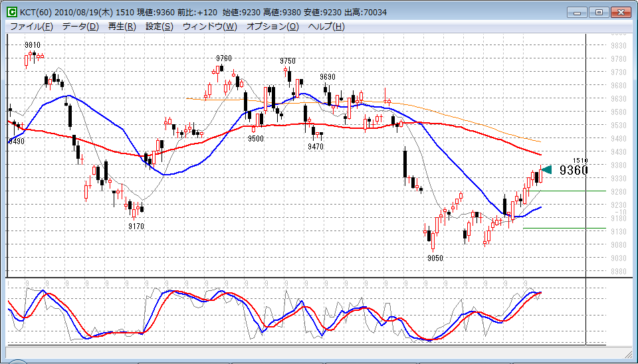Click the green current-price arrow marker
Viewport: 638px width, 364px height.
[x=546, y=169]
